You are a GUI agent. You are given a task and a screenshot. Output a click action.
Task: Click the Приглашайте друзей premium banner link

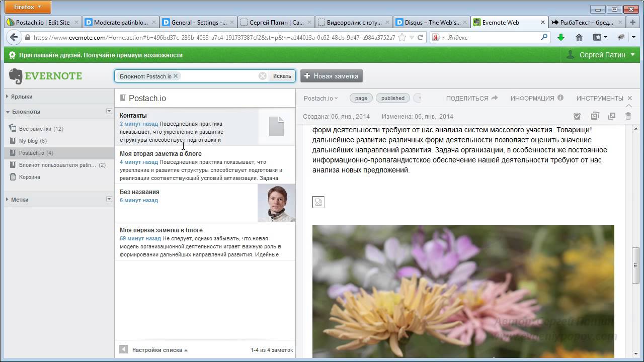point(101,55)
